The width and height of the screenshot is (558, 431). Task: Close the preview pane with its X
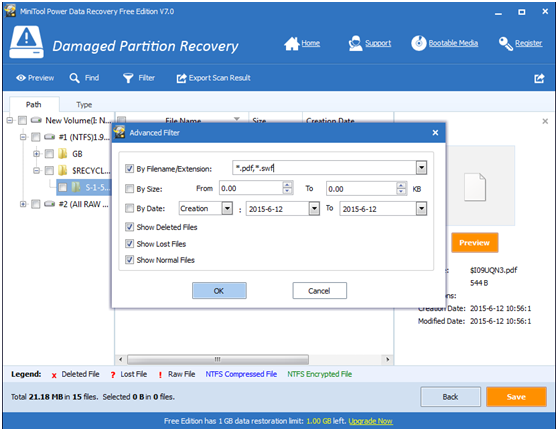tap(545, 121)
